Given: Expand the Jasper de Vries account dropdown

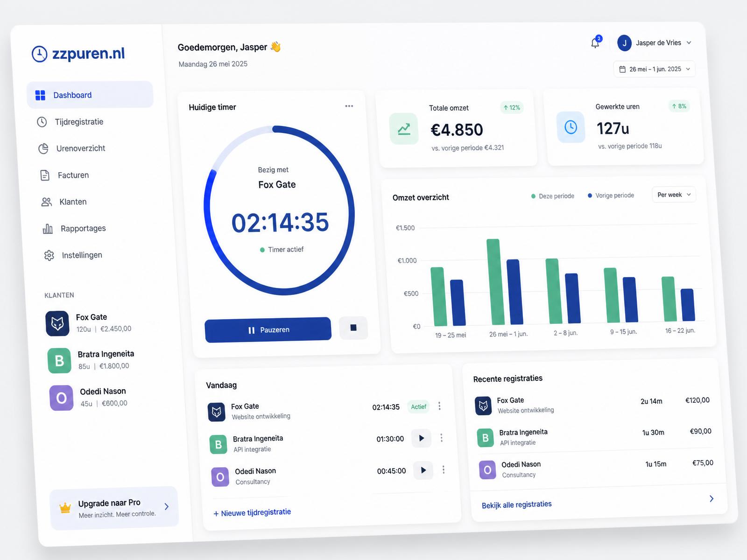Looking at the screenshot, I should pyautogui.click(x=689, y=42).
